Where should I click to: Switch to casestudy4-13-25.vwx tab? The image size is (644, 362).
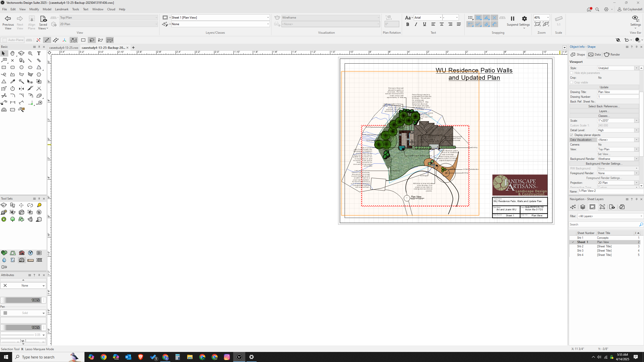tap(64, 48)
